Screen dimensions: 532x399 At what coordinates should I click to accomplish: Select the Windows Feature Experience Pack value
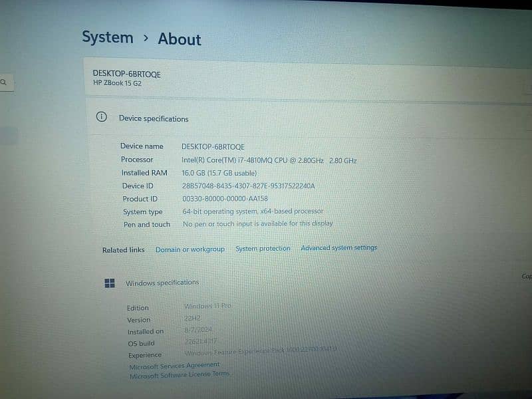tap(261, 351)
